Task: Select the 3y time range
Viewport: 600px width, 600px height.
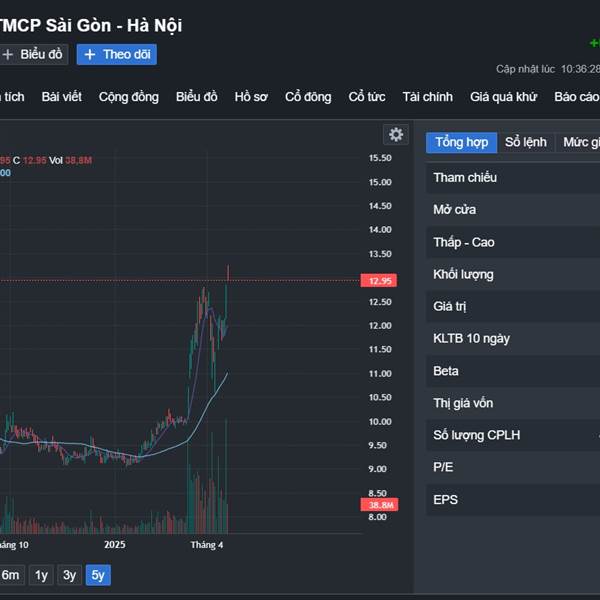Action: [x=70, y=575]
